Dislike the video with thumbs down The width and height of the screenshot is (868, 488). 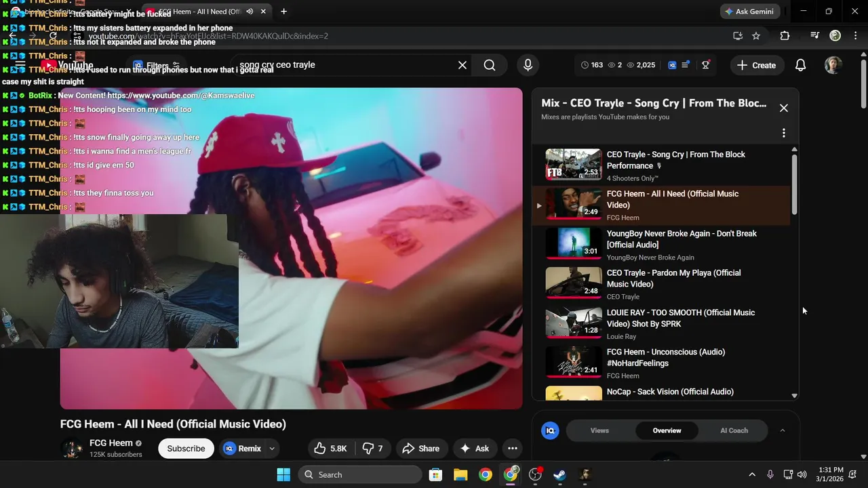[x=373, y=448]
